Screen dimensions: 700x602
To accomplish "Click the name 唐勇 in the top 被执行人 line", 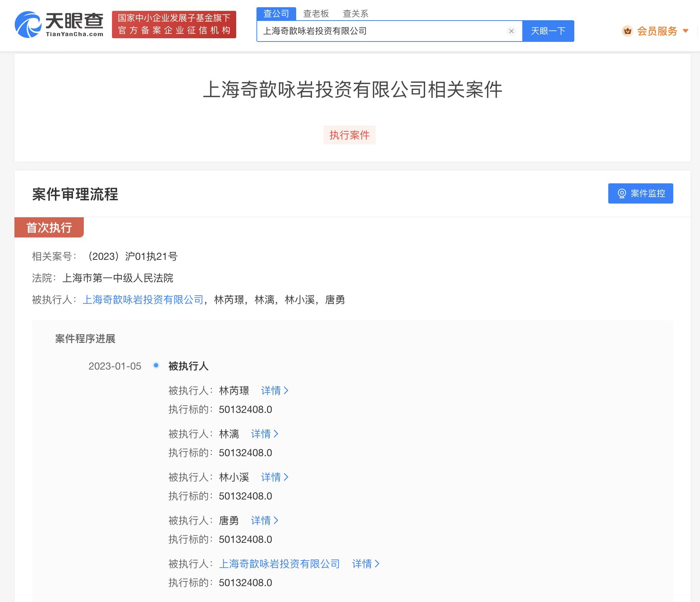I will [x=335, y=300].
